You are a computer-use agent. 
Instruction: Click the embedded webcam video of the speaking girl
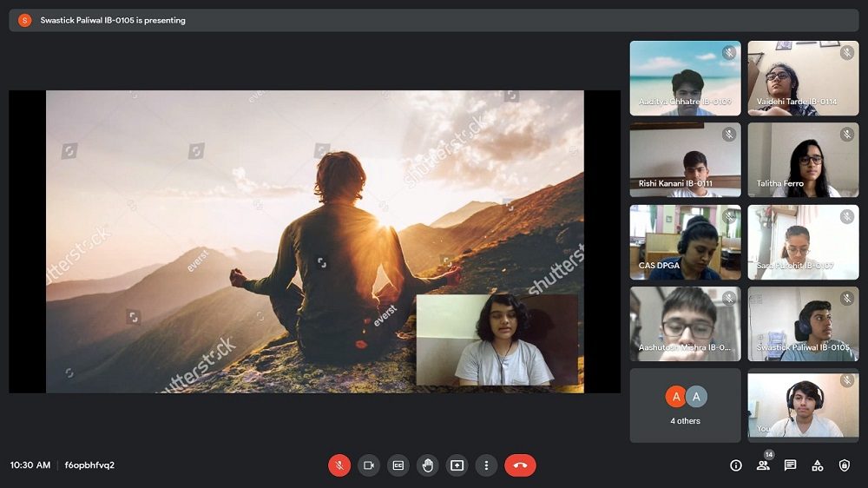[497, 340]
